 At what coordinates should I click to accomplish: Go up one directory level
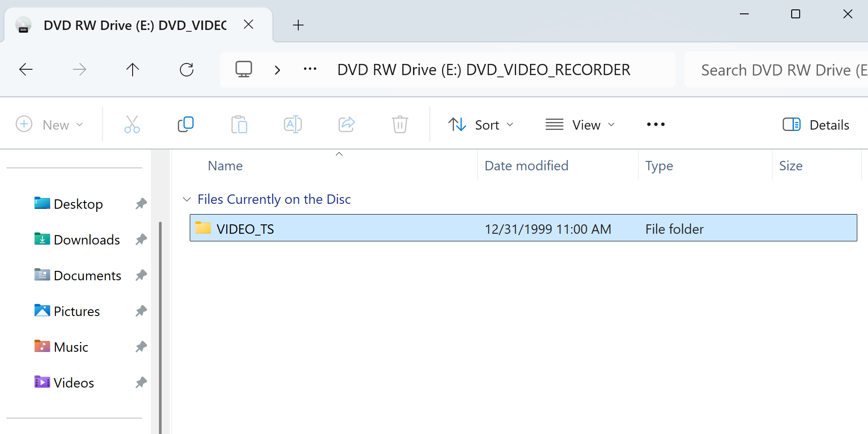coord(133,70)
